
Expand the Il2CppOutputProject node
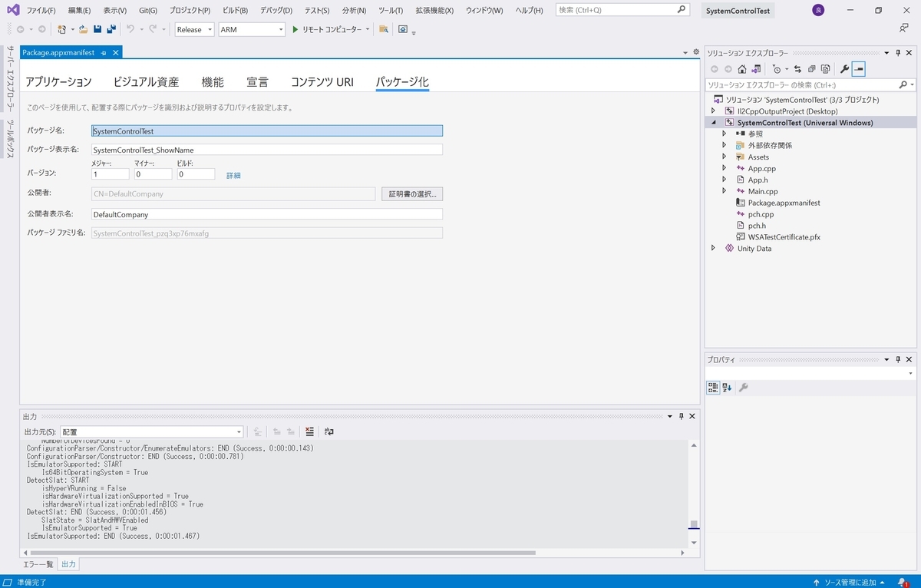pyautogui.click(x=713, y=111)
